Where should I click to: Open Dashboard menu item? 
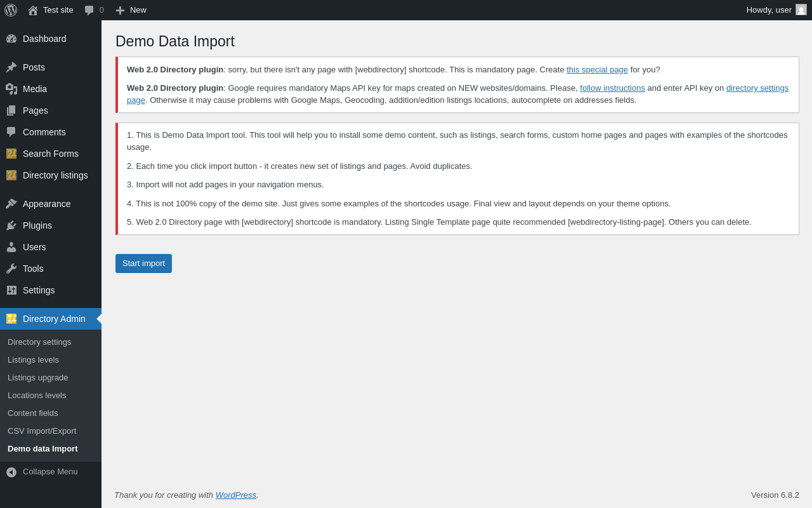point(44,39)
